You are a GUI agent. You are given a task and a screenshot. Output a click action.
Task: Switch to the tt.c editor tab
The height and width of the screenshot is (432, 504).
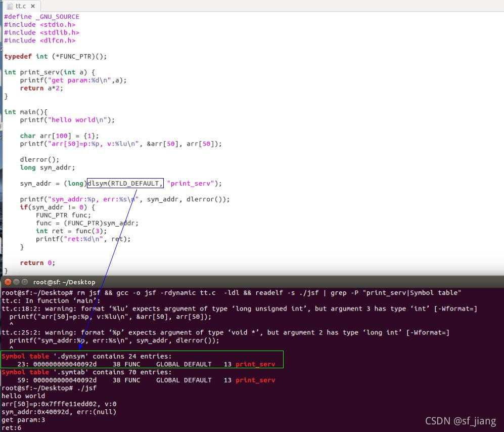[x=21, y=6]
